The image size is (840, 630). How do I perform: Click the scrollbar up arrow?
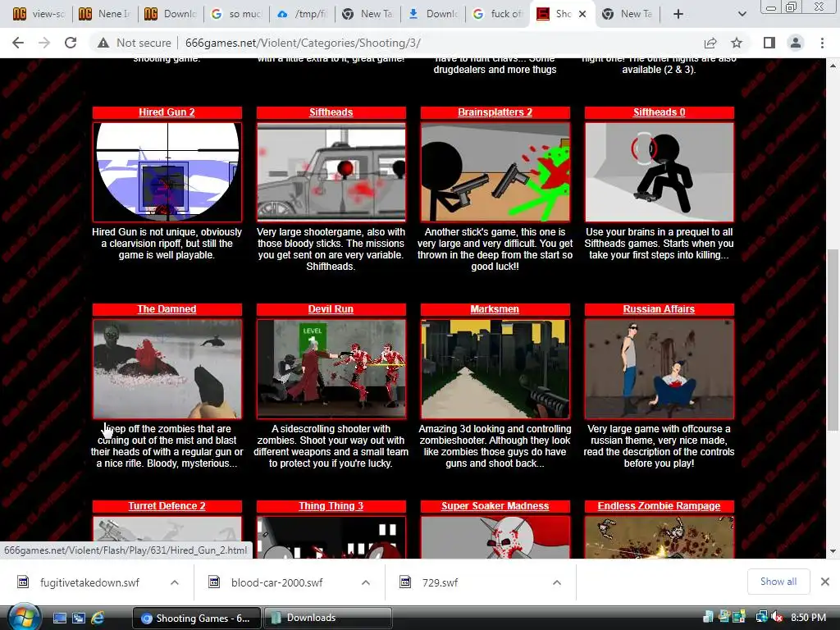pos(833,66)
